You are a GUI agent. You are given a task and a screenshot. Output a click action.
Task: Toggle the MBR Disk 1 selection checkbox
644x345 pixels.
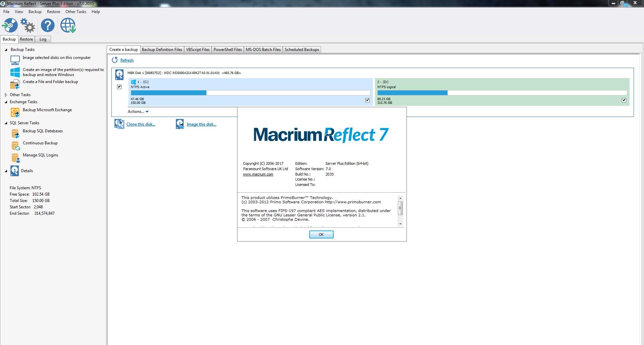coord(119,87)
